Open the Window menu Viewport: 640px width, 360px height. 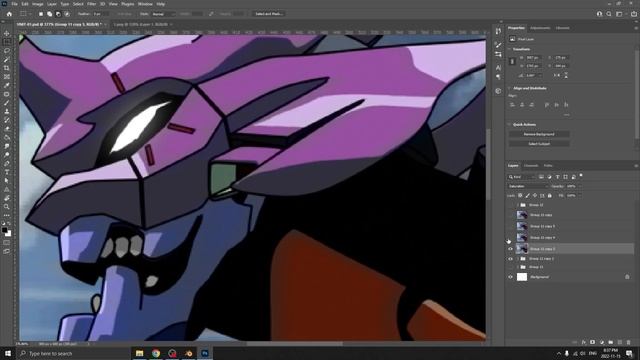(145, 4)
